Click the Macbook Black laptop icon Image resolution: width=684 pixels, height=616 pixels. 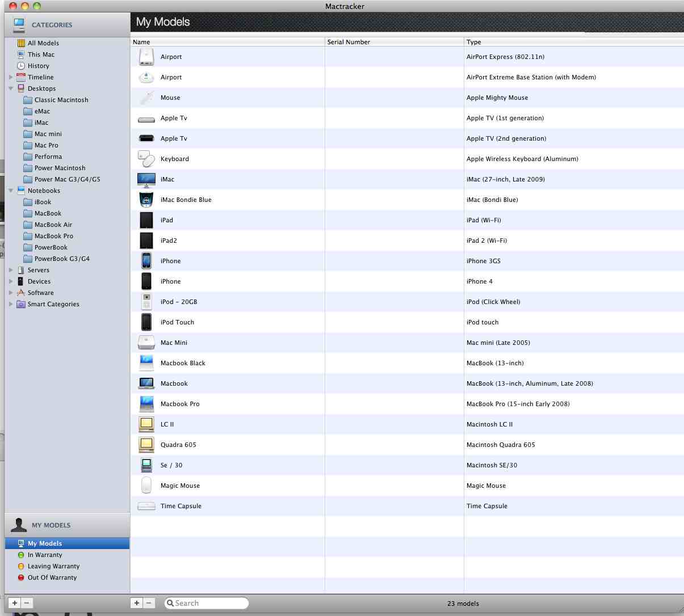pos(146,363)
